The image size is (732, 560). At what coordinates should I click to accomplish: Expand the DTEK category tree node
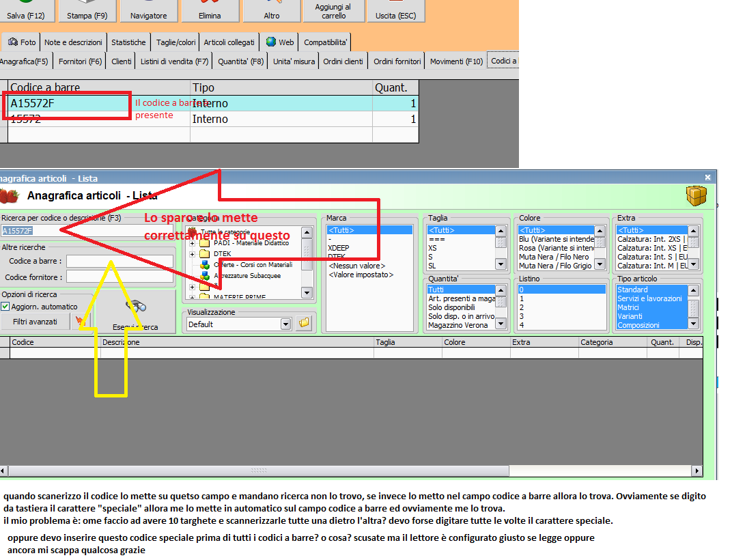pos(193,254)
